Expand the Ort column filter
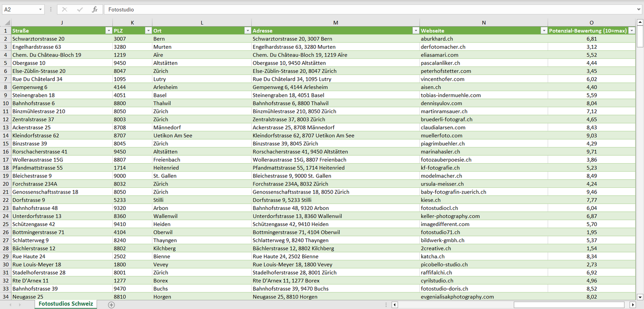Viewport: 644px width, 309px height. 247,31
